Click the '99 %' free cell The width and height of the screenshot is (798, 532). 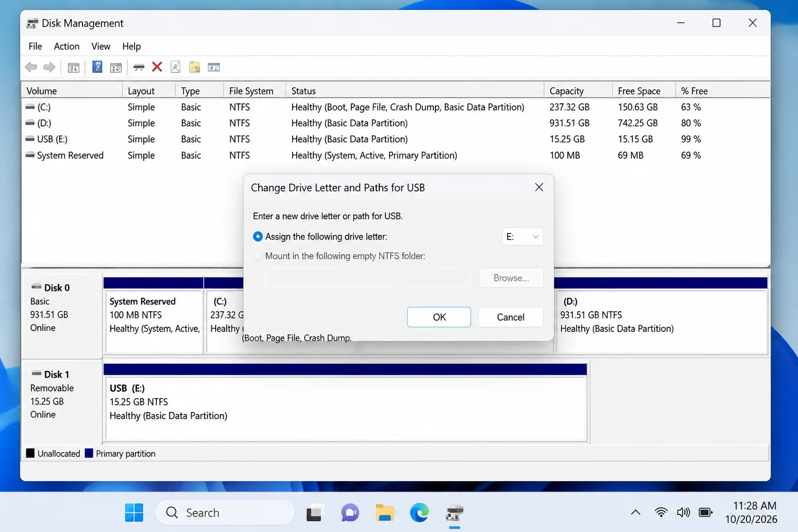[690, 139]
